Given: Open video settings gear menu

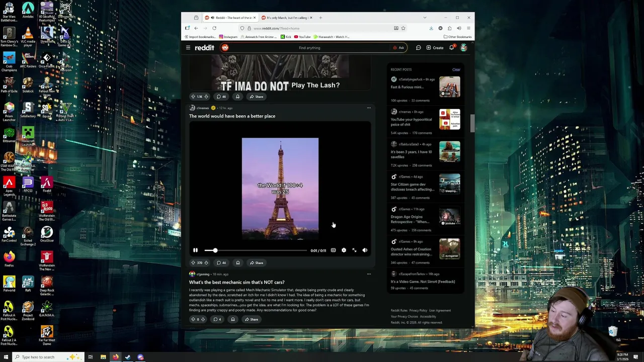Looking at the screenshot, I should 344,250.
